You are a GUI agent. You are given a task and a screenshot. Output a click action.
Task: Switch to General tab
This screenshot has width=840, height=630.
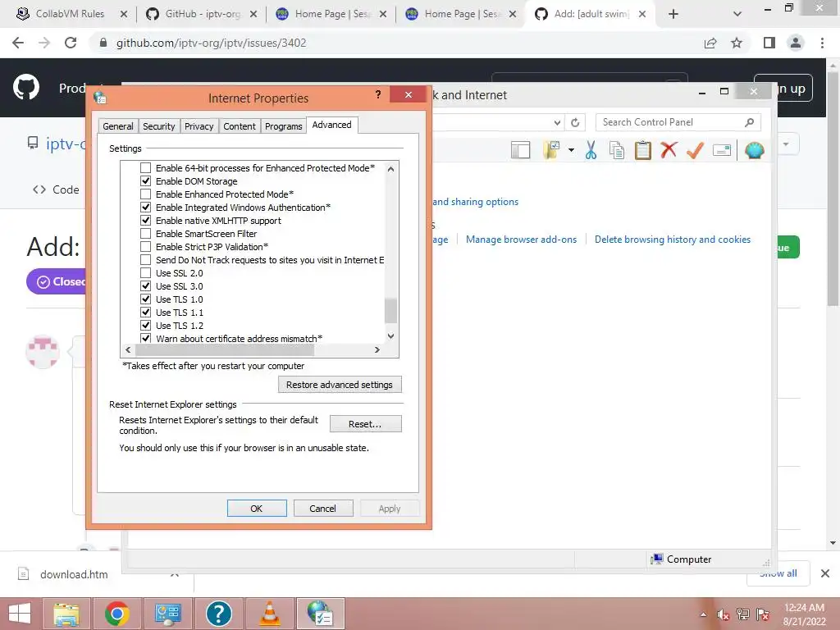[x=118, y=126]
